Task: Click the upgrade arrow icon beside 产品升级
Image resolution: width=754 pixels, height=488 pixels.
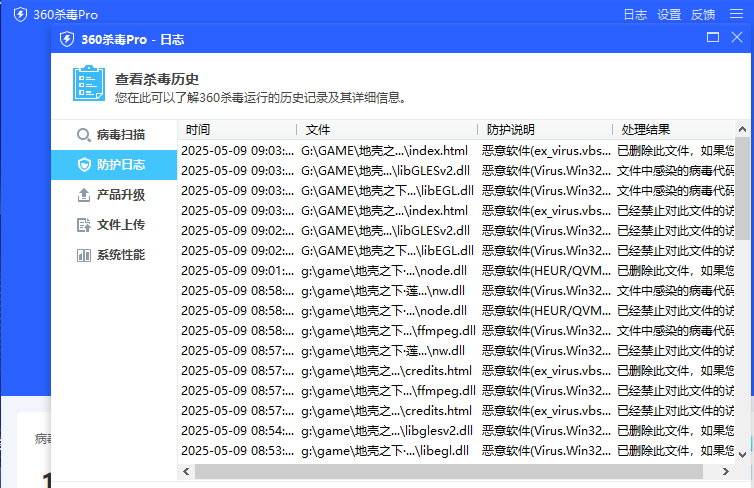Action: point(84,195)
